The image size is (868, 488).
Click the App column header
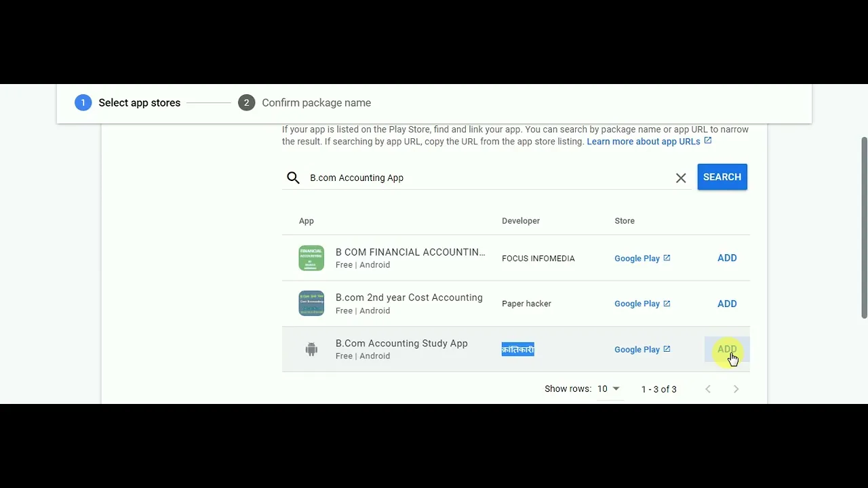(307, 221)
